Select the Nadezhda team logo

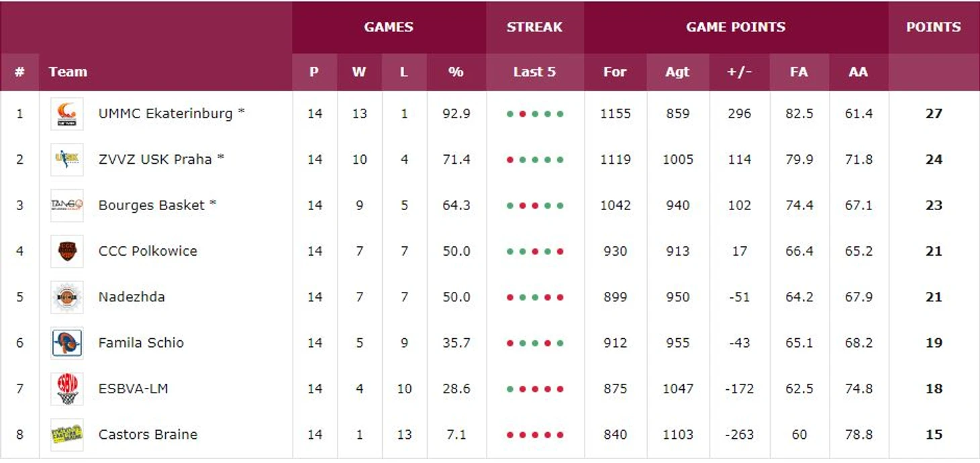click(67, 297)
